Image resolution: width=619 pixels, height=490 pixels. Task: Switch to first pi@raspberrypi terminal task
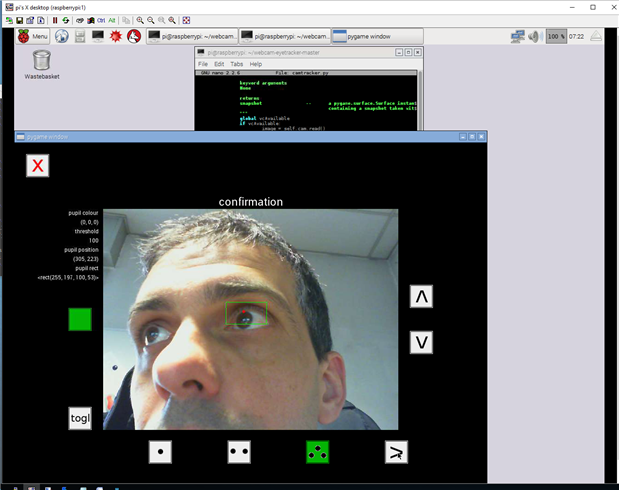192,36
